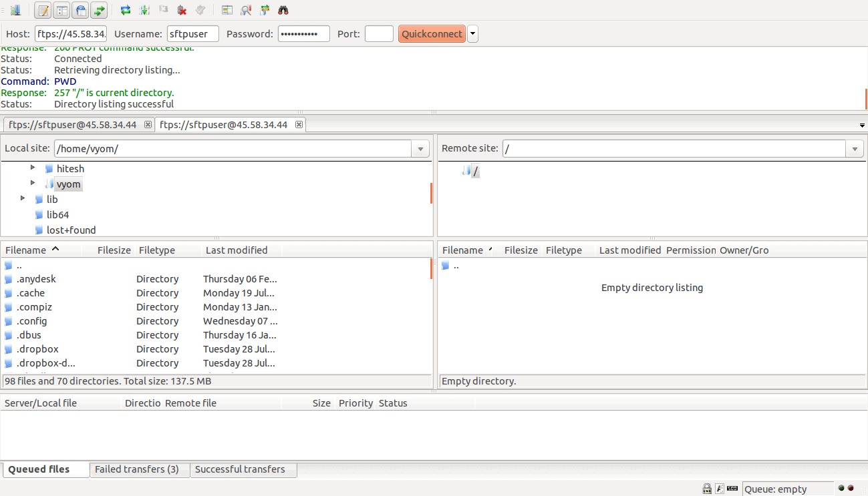Select the .dbus directory row
Viewport: 868px width, 496px height.
216,335
